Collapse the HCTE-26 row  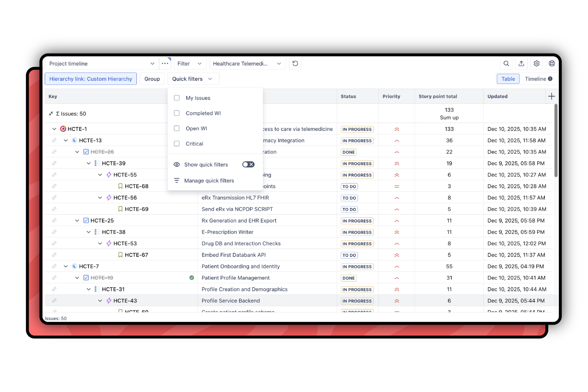pos(77,152)
